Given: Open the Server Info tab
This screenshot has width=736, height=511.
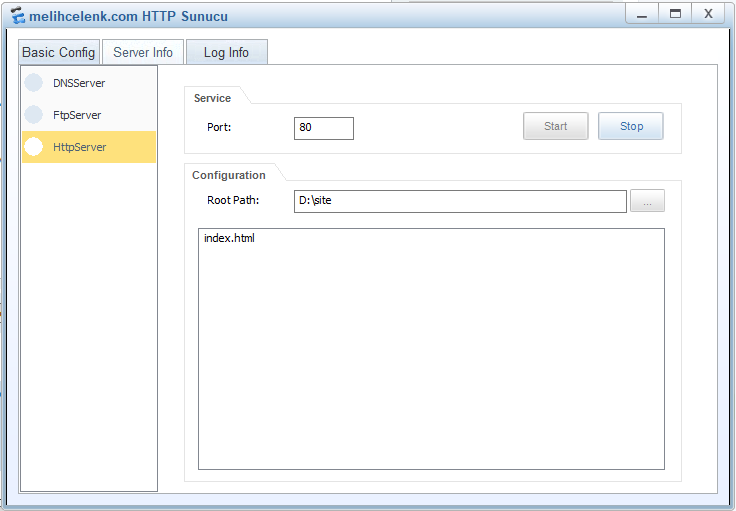Looking at the screenshot, I should [143, 52].
